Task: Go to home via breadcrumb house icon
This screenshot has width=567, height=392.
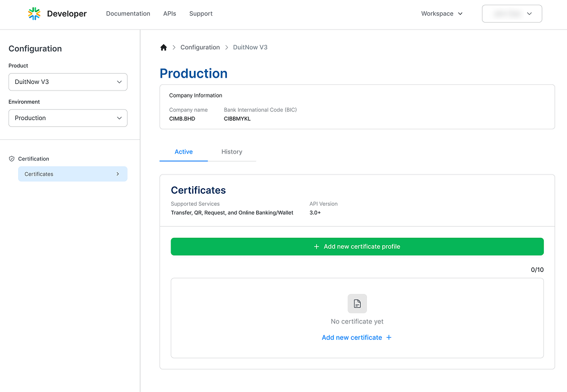Action: coord(164,48)
